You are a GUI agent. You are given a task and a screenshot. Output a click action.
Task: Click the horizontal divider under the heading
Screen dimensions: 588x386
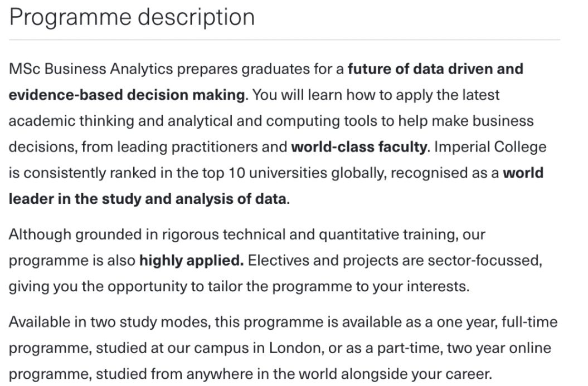(x=285, y=40)
